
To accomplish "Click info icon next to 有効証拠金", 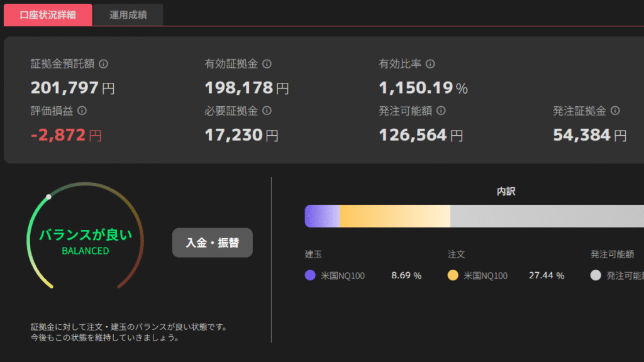I will coord(267,64).
